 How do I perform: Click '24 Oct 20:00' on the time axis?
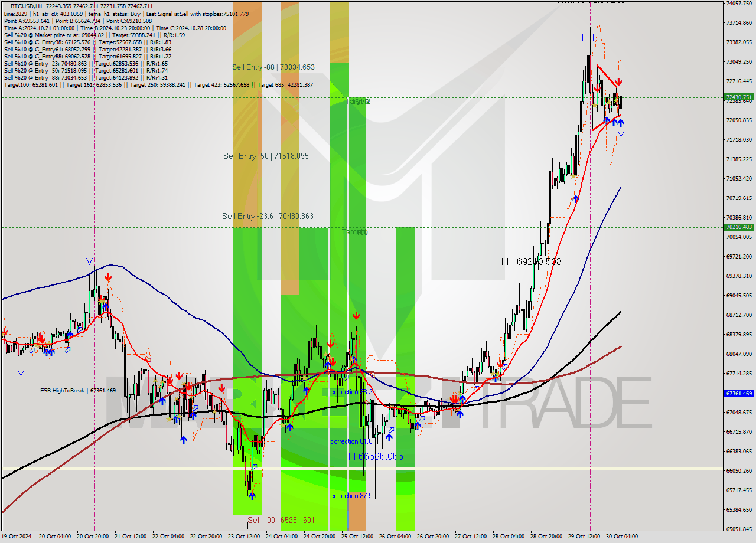pos(321,537)
